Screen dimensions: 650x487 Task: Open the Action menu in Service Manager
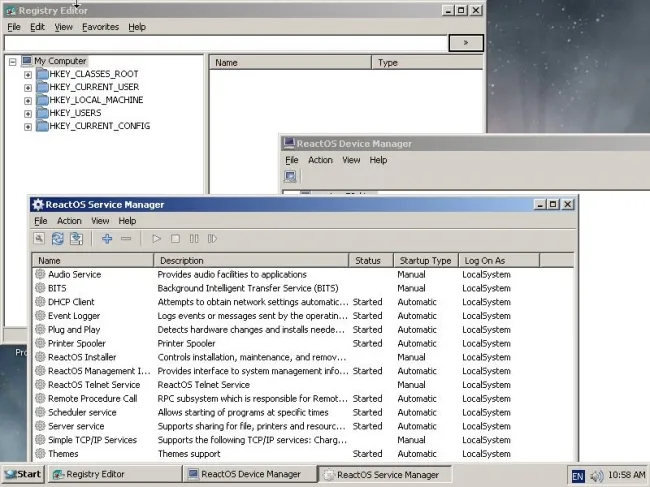click(69, 220)
